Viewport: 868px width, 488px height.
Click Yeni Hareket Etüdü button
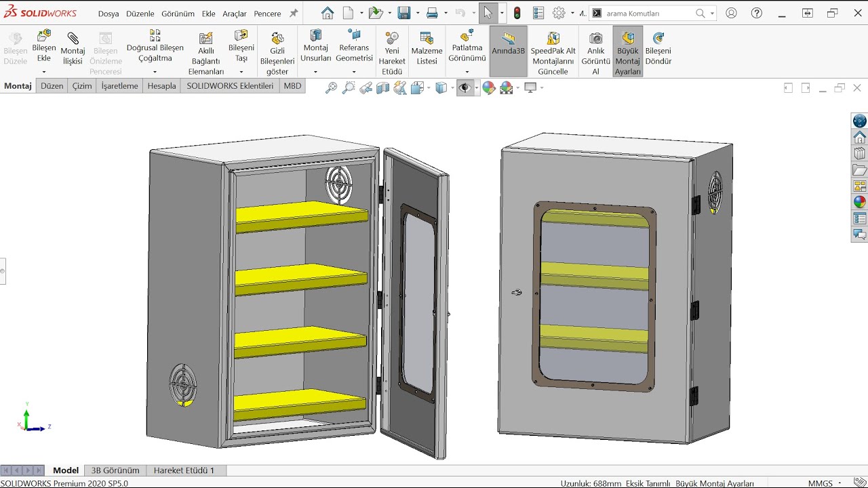[392, 52]
